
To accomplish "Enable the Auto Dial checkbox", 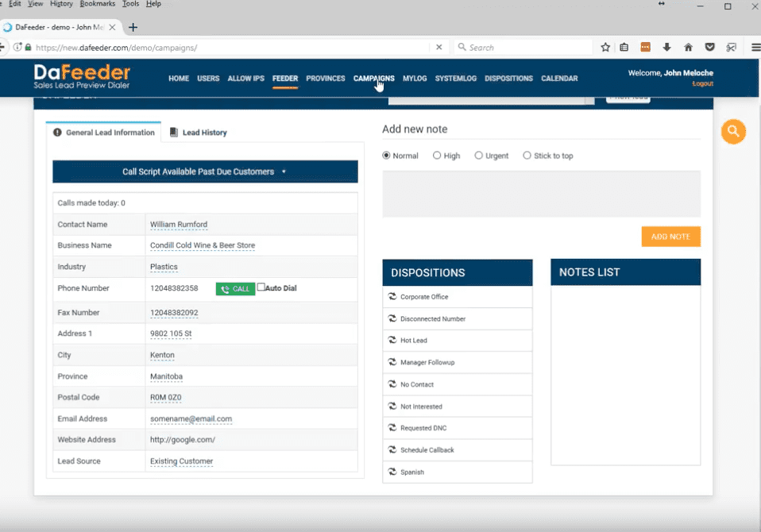I will tap(261, 287).
